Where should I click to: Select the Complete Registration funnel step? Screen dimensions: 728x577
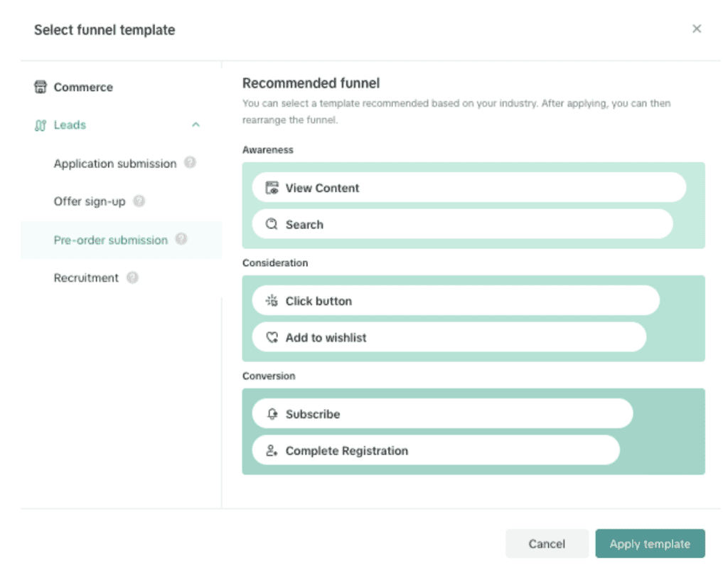tap(436, 450)
